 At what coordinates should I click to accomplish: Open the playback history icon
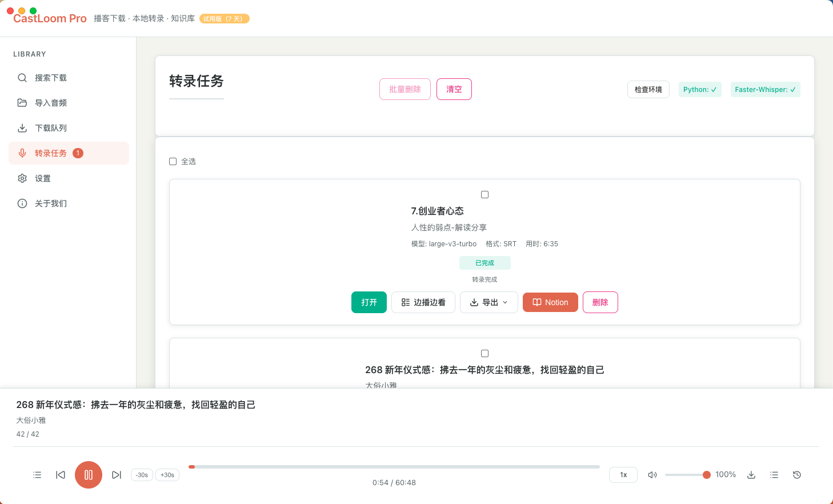[796, 474]
